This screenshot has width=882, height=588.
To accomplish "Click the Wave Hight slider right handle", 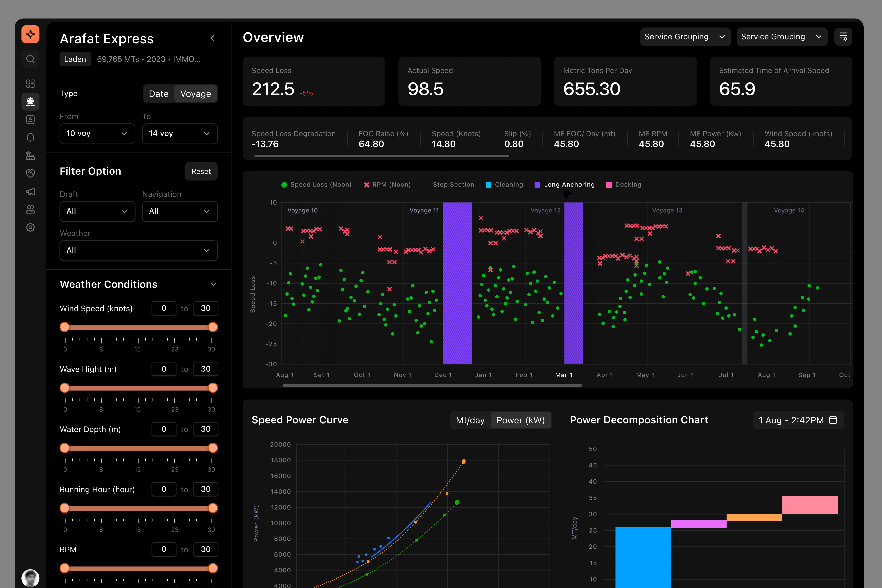I will tap(213, 388).
